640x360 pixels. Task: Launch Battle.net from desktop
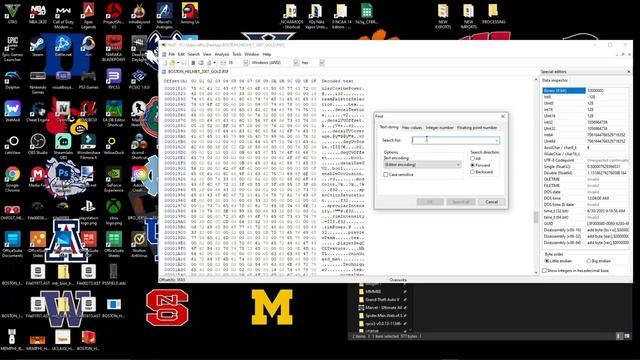tap(63, 46)
